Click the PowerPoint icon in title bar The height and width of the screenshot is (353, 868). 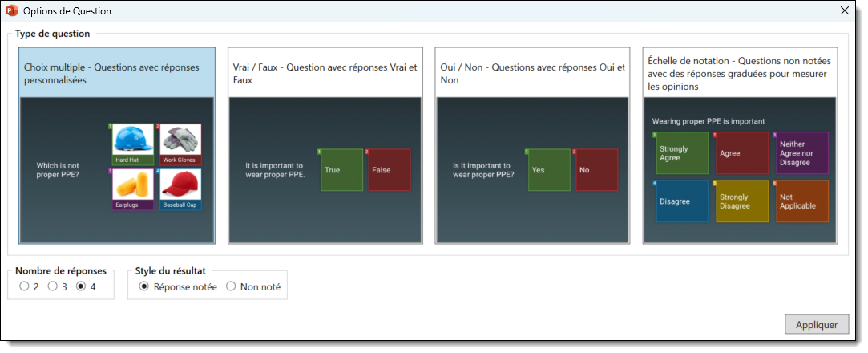12,11
